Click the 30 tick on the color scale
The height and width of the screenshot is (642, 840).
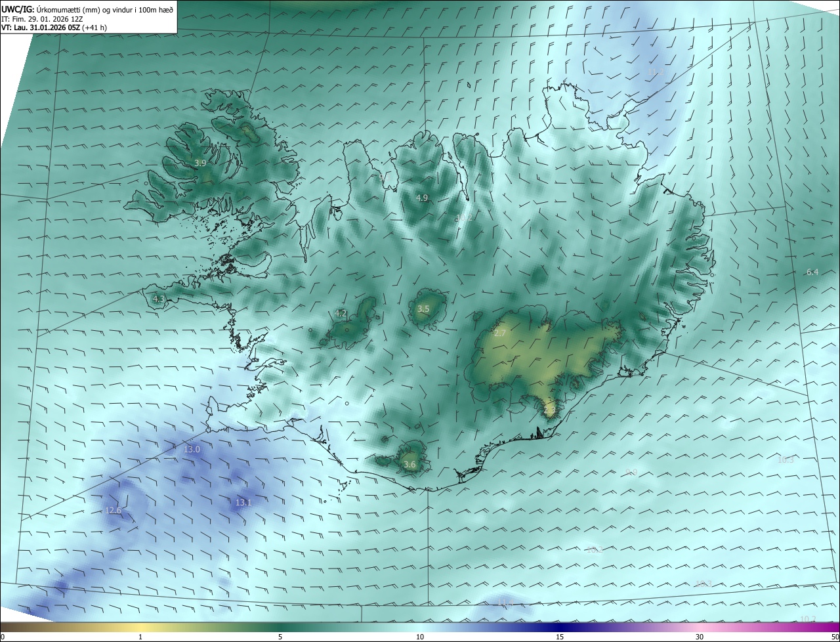tap(700, 637)
